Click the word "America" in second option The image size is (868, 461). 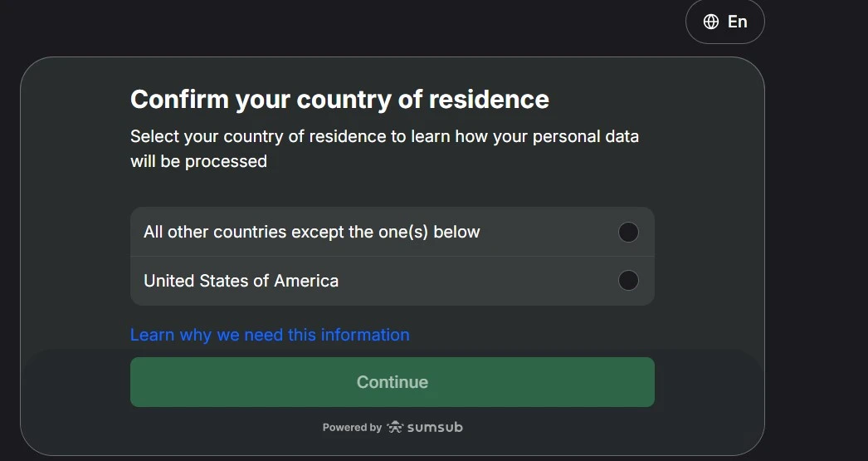(x=306, y=281)
